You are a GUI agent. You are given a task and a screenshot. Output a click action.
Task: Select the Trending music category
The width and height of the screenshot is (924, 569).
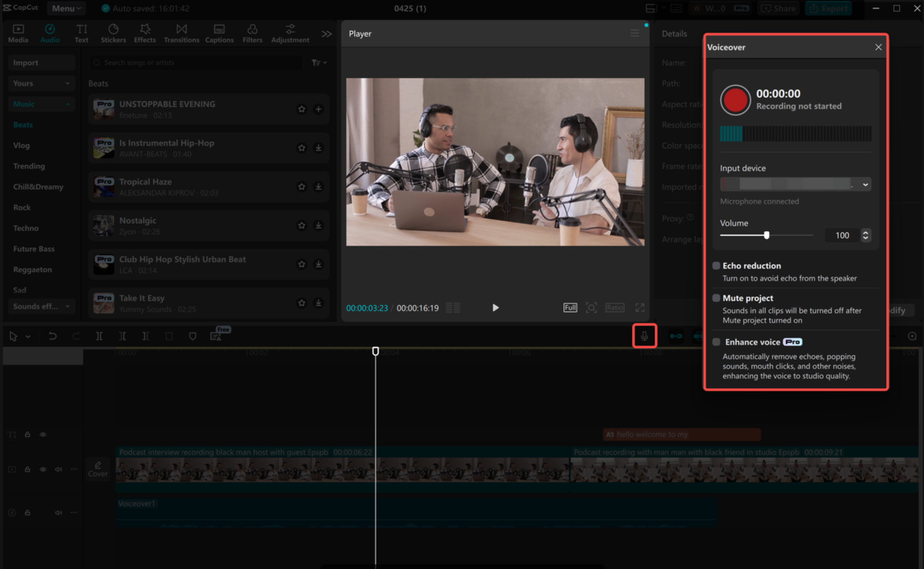(x=29, y=166)
